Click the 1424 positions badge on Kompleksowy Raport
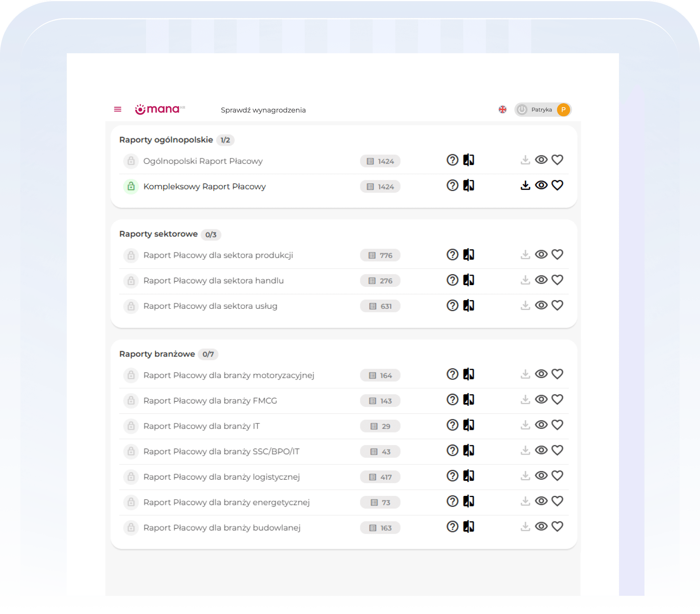Screen dimensions: 700x614 tap(380, 187)
